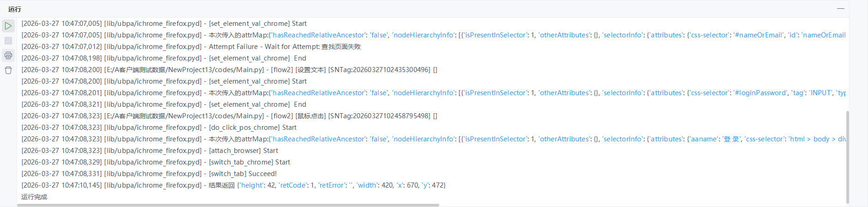
Task: Click the Attempt Failure 查找页面失败 line
Action: [191, 47]
